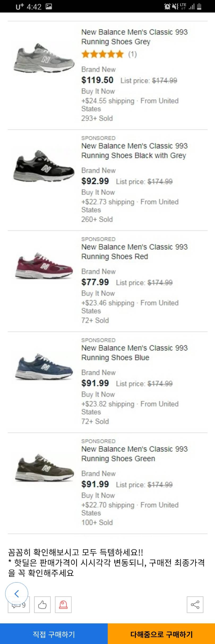This screenshot has height=644, width=215.
Task: Open the 993 Running Shoes Grey listing title
Action: point(134,37)
